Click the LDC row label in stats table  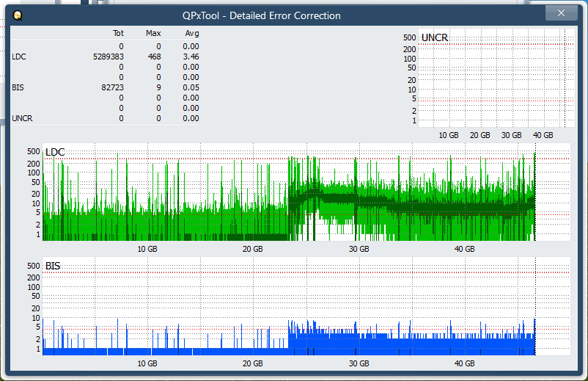pyautogui.click(x=19, y=57)
